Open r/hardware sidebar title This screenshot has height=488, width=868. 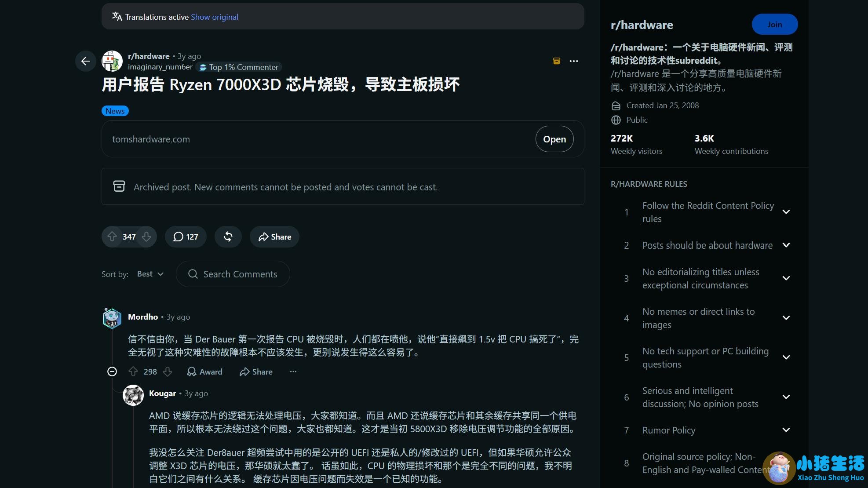[x=642, y=25]
